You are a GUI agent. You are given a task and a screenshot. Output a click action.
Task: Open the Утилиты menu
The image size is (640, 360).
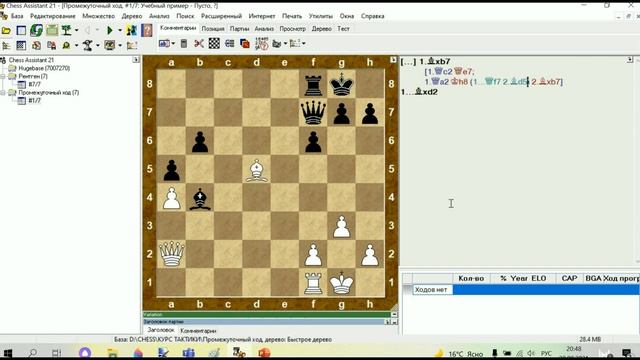tap(321, 16)
